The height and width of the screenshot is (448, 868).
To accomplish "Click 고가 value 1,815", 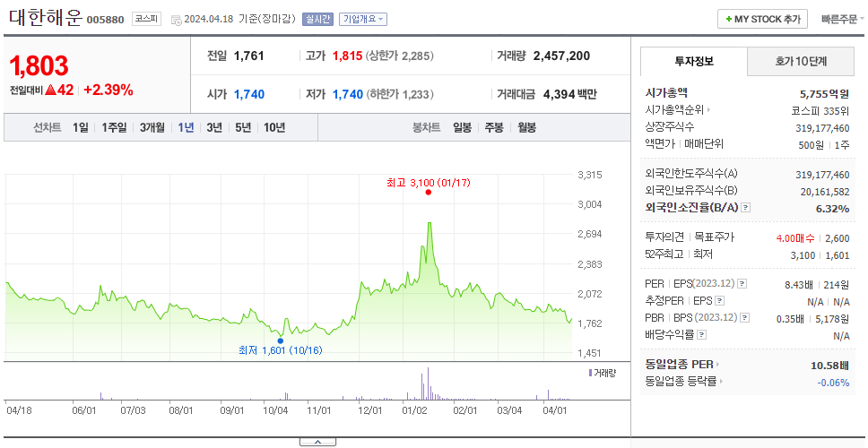I will click(348, 56).
